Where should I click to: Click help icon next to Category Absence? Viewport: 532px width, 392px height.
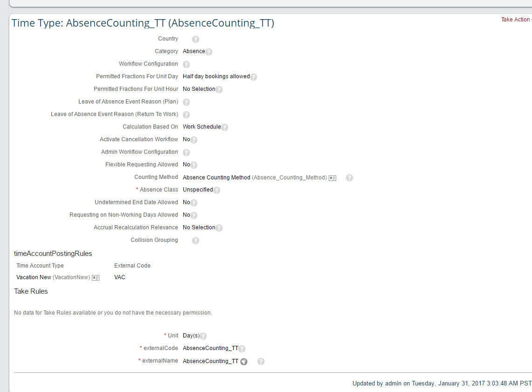coord(209,52)
